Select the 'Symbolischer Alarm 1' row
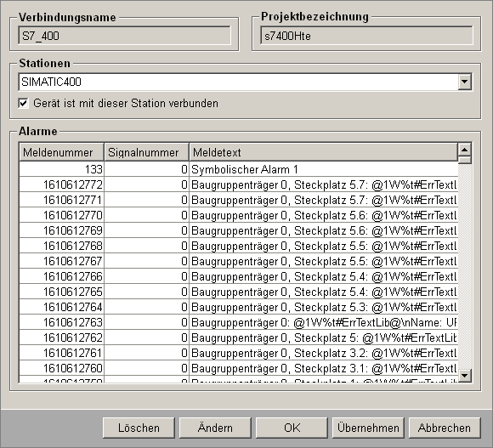Viewport: 493px width, 448px height. pyautogui.click(x=238, y=169)
